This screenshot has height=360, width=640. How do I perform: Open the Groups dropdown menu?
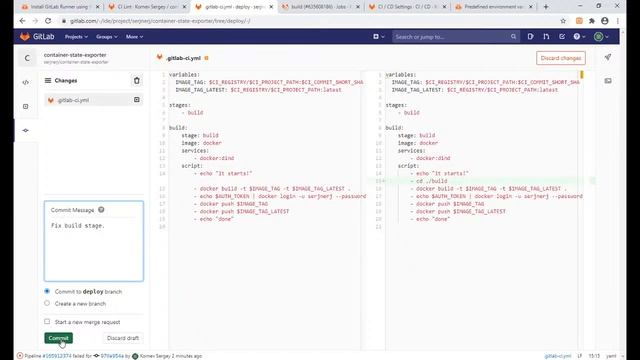[x=107, y=37]
